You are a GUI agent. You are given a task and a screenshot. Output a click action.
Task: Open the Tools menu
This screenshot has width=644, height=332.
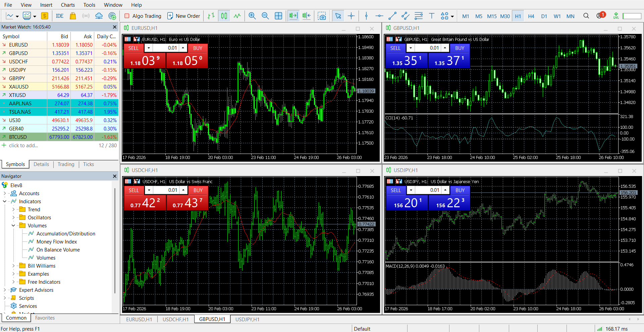coord(89,5)
